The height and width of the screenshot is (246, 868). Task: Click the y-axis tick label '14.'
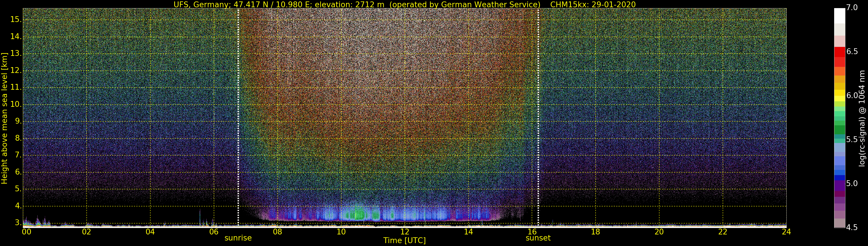[16, 36]
